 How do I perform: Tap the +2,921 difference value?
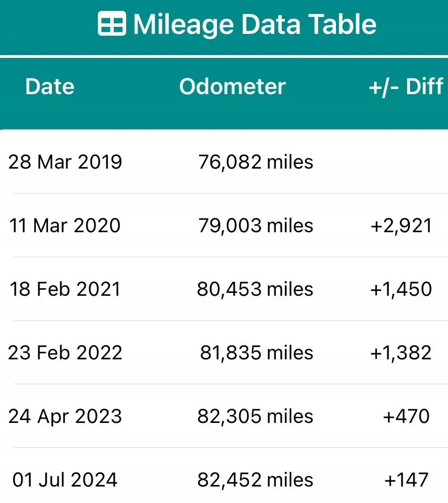[401, 226]
